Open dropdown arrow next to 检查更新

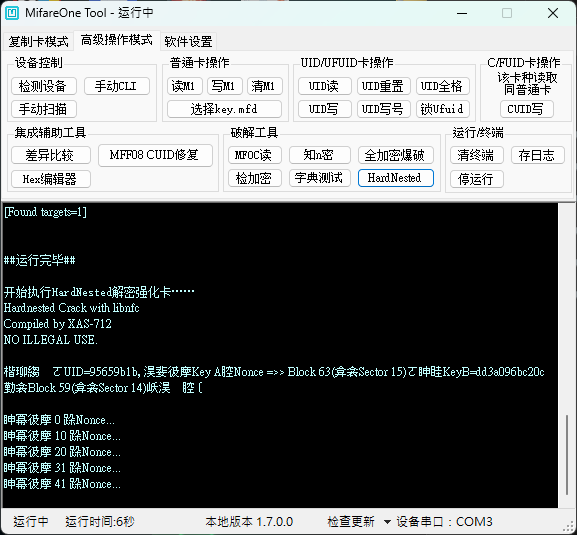[x=387, y=522]
